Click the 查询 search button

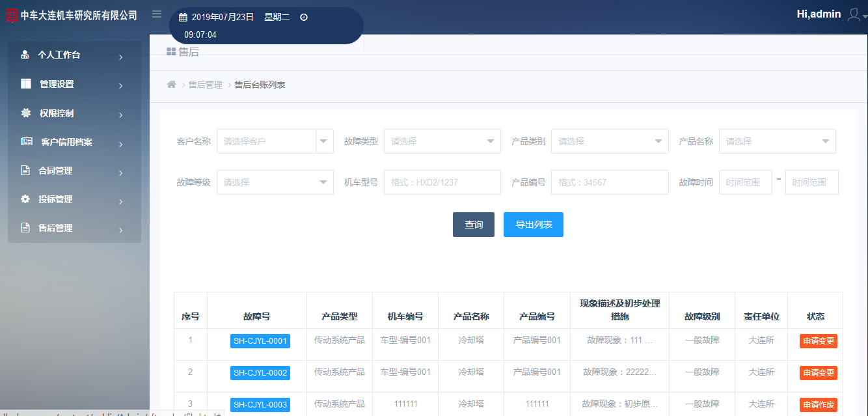click(474, 225)
